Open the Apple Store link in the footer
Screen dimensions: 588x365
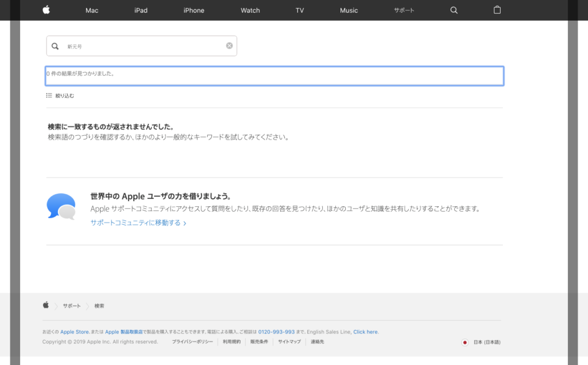75,332
